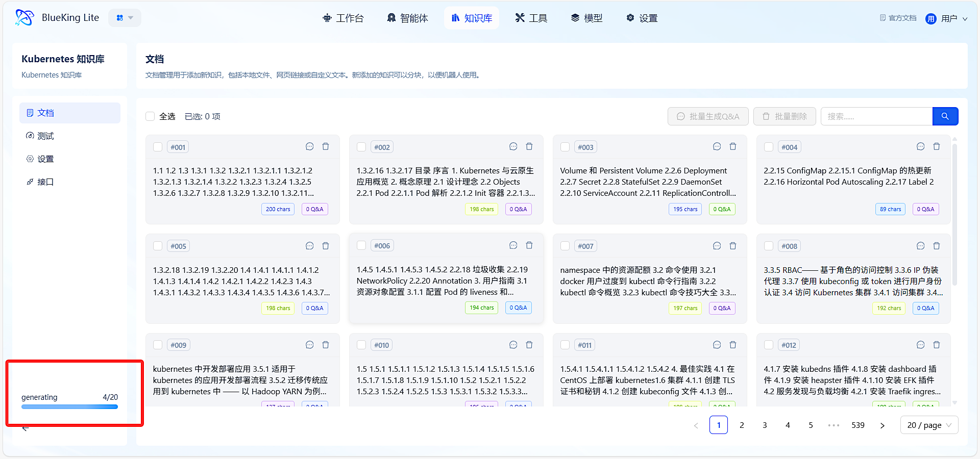Click the Q&A bubble icon on chunk #005
Screen dimensions: 980x459
(x=309, y=246)
